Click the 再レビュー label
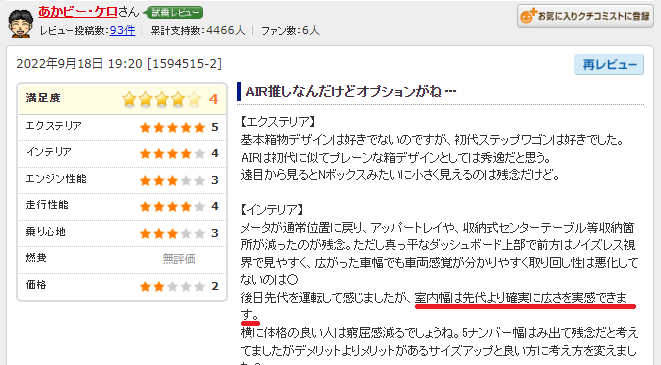661x365 pixels. coord(609,64)
